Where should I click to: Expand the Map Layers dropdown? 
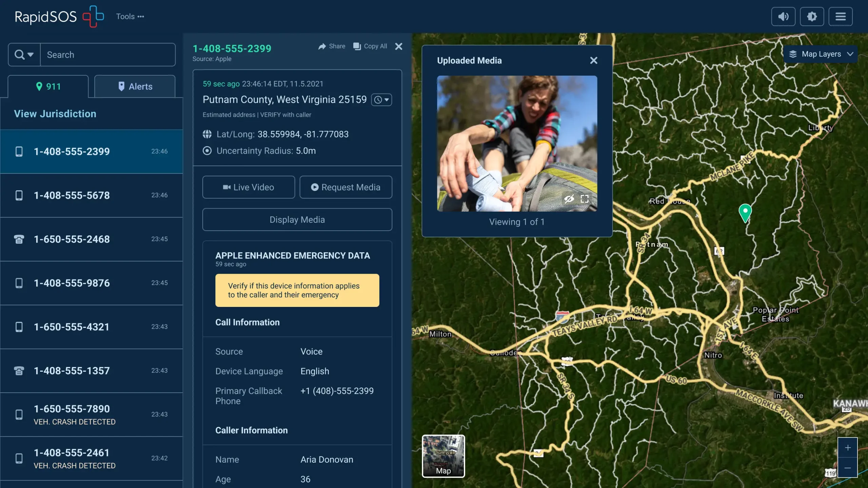[821, 54]
